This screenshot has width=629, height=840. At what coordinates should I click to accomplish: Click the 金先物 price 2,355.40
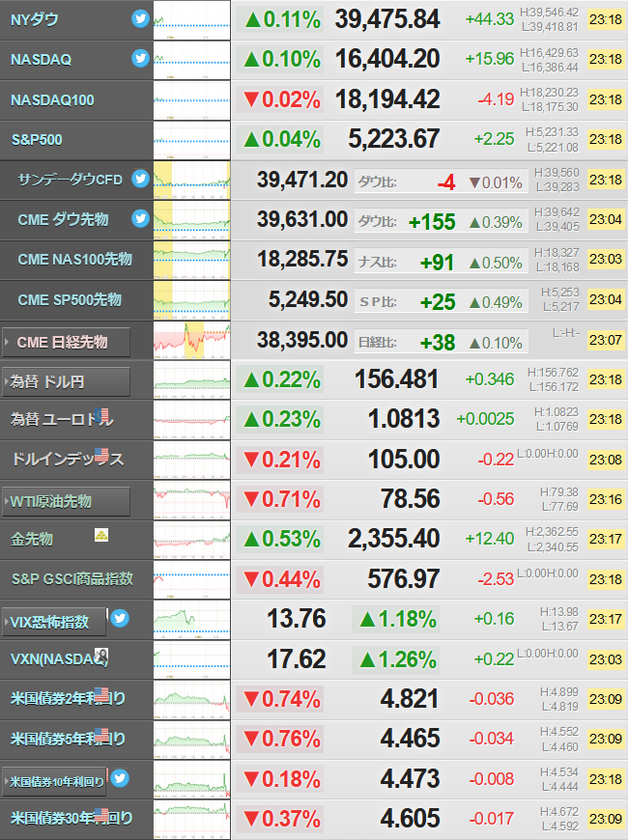[x=394, y=539]
